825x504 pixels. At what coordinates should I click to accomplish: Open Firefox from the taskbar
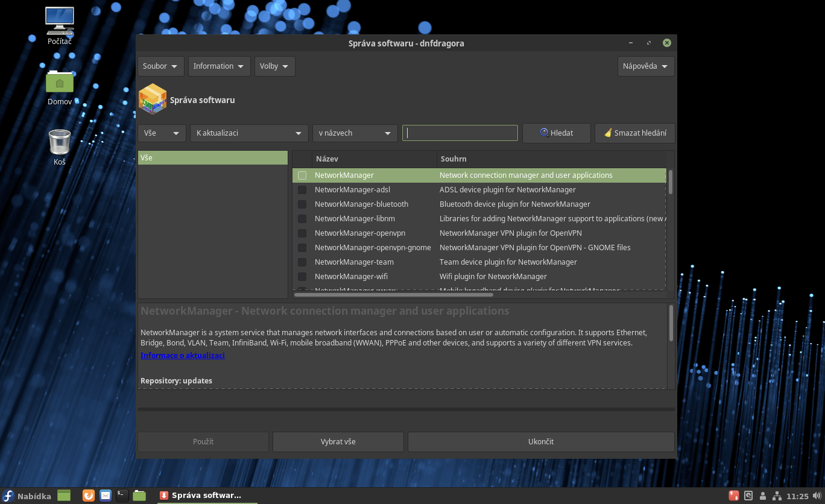(89, 496)
